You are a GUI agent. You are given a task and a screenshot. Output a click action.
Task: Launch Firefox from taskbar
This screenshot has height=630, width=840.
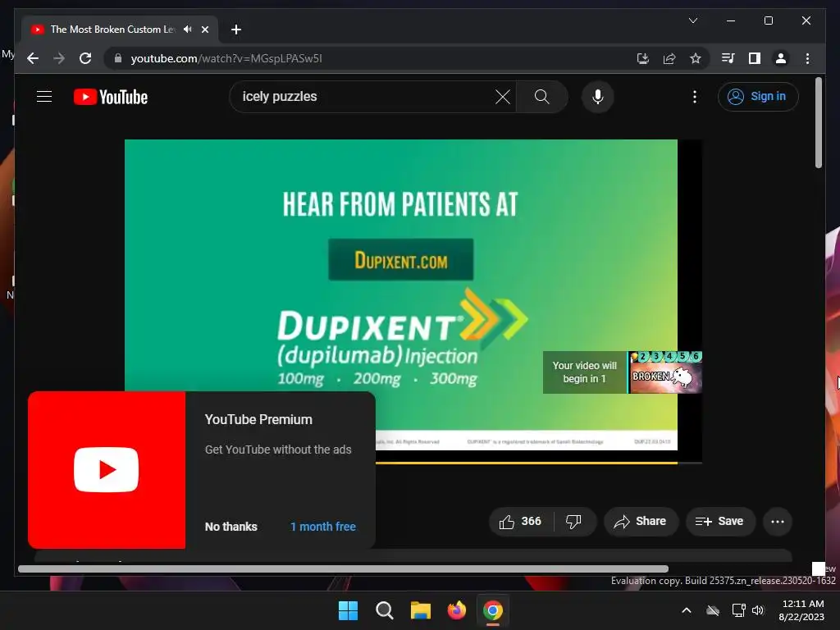pyautogui.click(x=456, y=610)
